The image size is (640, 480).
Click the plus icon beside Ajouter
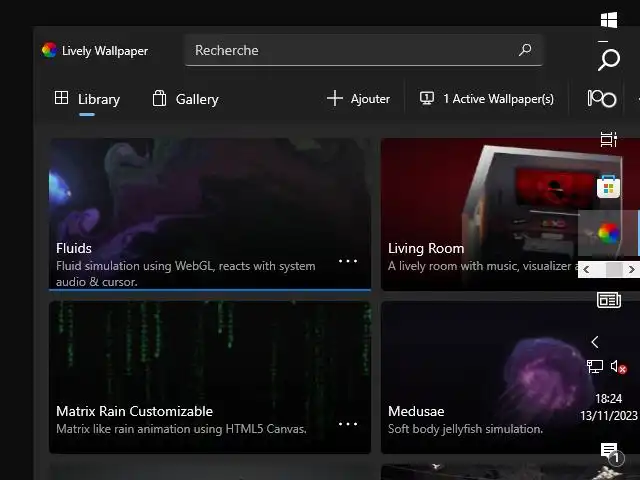coord(334,98)
